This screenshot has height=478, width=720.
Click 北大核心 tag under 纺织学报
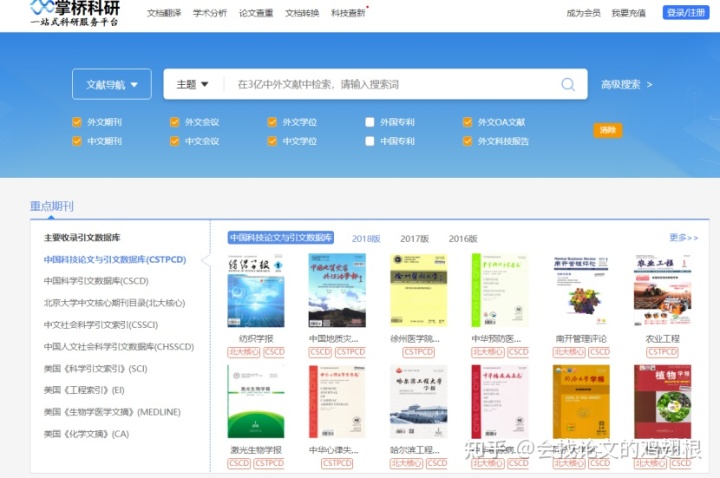pos(244,352)
